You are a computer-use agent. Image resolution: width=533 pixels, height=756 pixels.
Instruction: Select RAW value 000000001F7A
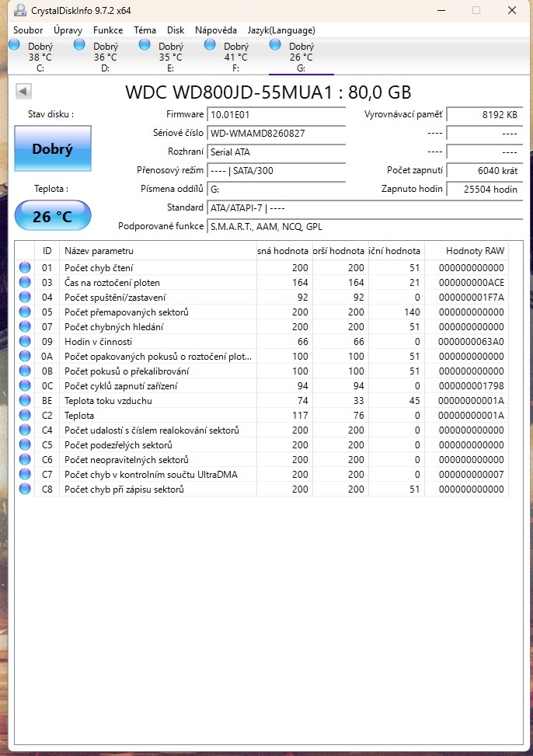[472, 298]
